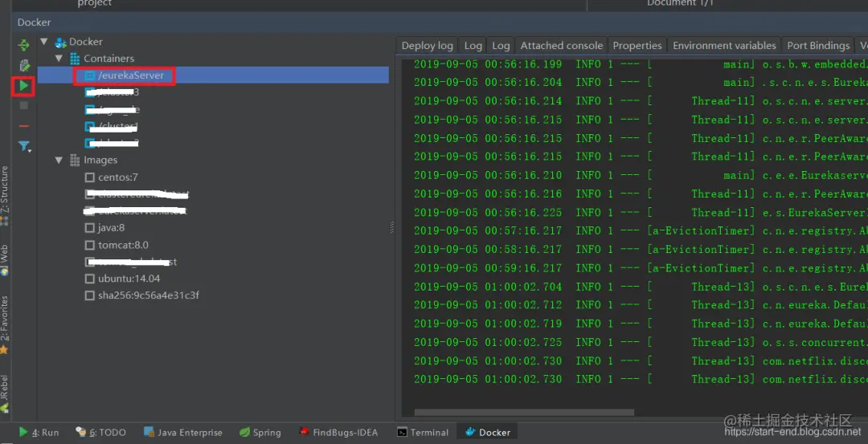Open the Log tab right after Deploy log
This screenshot has width=868, height=444.
[x=473, y=45]
